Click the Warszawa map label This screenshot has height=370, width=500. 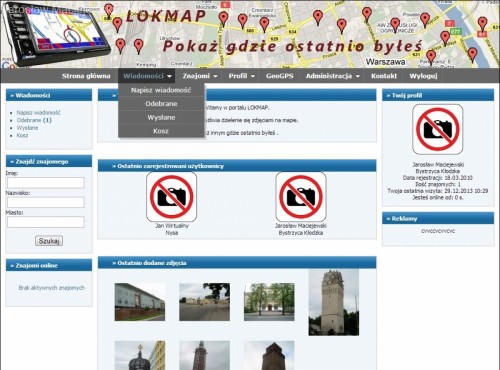click(386, 62)
